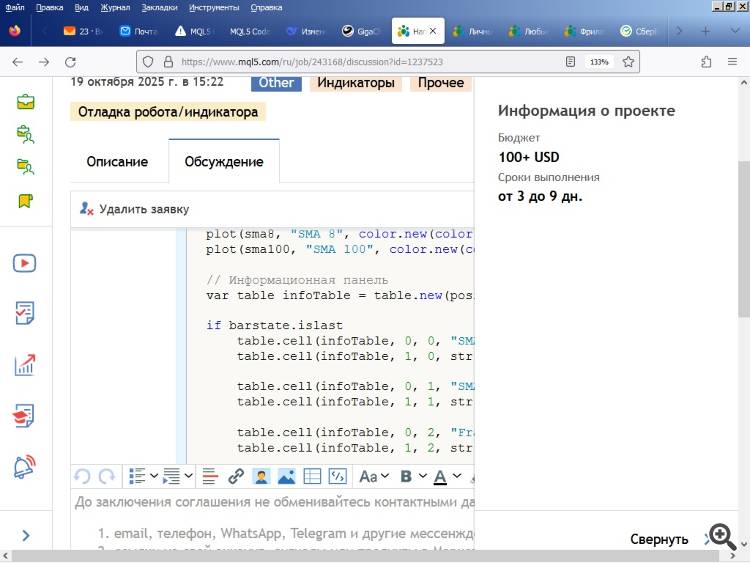Viewport: 750px width, 563px height.
Task: Switch to the Обсуждение tab
Action: 224,162
